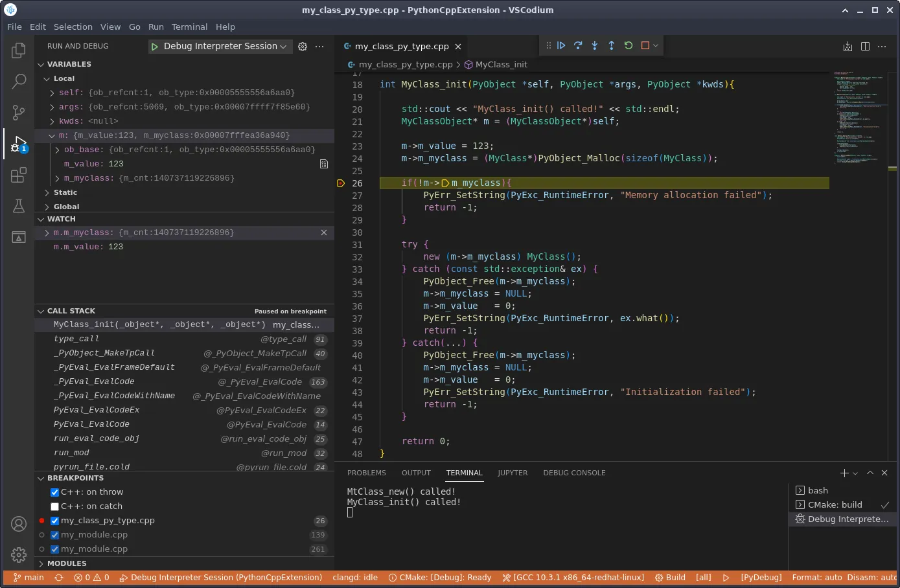Image resolution: width=900 pixels, height=588 pixels.
Task: Select the type_call stack frame
Action: click(76, 339)
